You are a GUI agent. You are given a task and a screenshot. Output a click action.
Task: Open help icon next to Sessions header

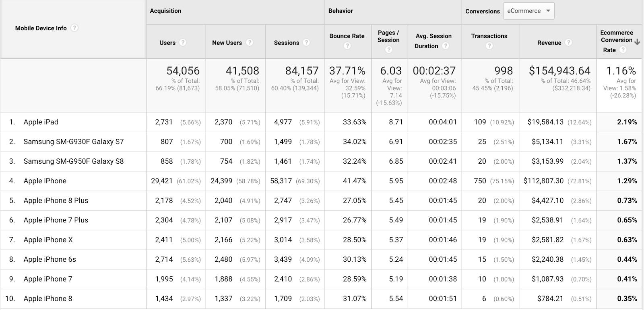pyautogui.click(x=306, y=42)
